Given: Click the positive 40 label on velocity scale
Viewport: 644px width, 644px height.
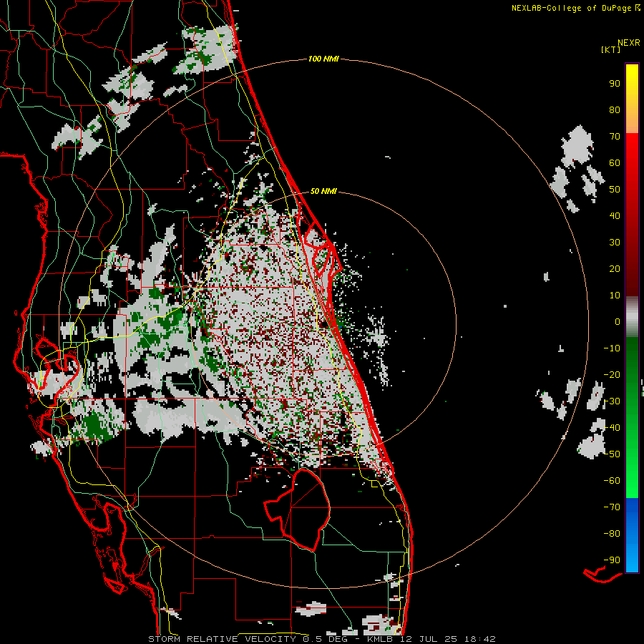Looking at the screenshot, I should pyautogui.click(x=615, y=215).
